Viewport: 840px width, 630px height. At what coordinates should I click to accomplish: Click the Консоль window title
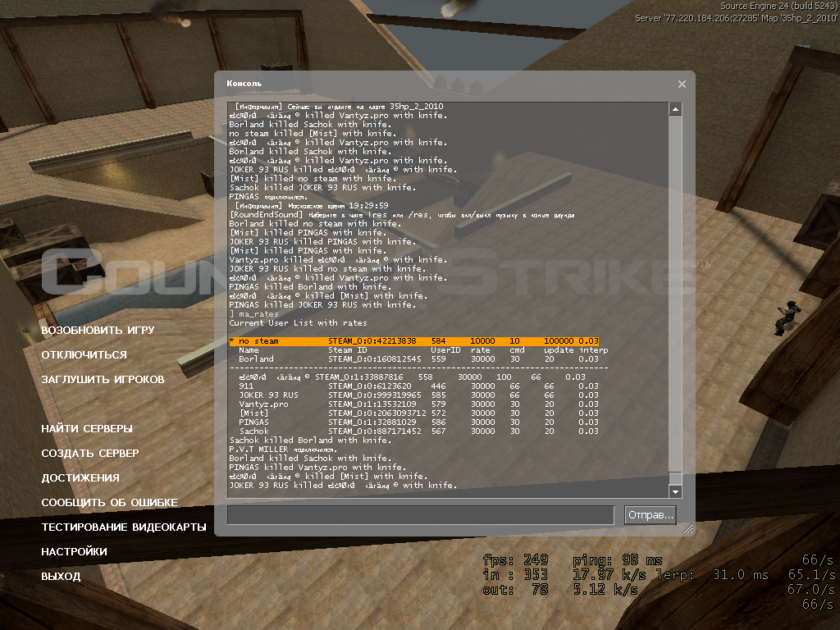(244, 84)
